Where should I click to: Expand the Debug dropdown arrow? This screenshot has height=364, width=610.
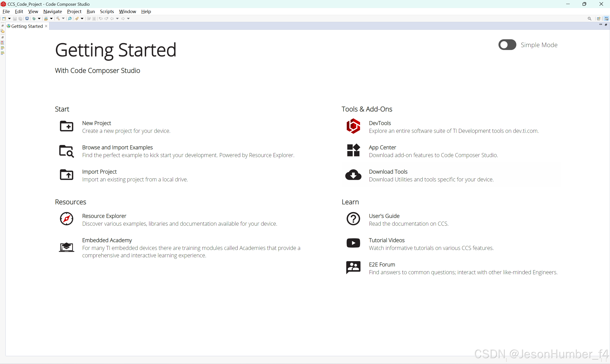coord(39,19)
